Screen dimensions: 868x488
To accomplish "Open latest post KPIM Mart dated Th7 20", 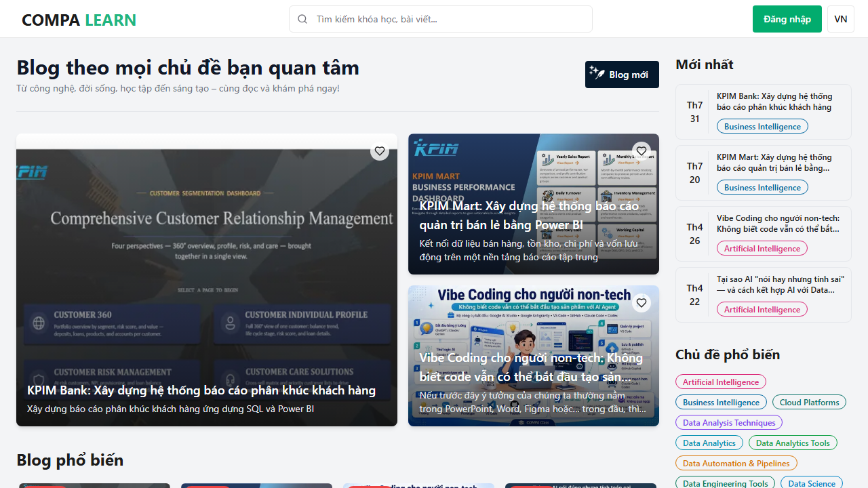I will pyautogui.click(x=764, y=173).
